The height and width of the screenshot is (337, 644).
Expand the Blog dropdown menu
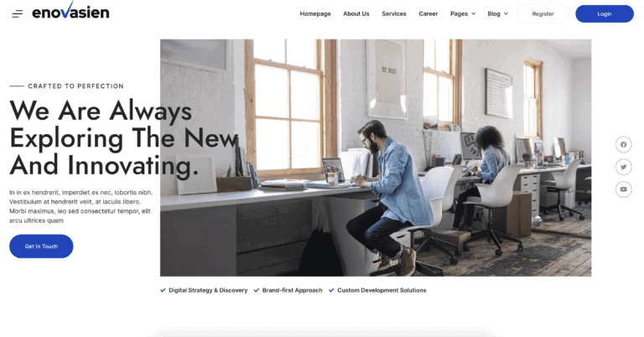click(498, 13)
